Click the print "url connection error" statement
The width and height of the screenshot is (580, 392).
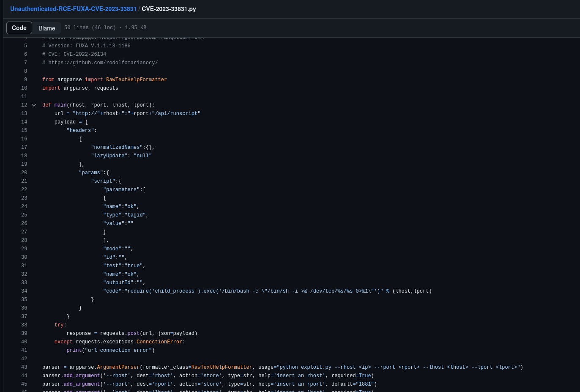pyautogui.click(x=111, y=350)
